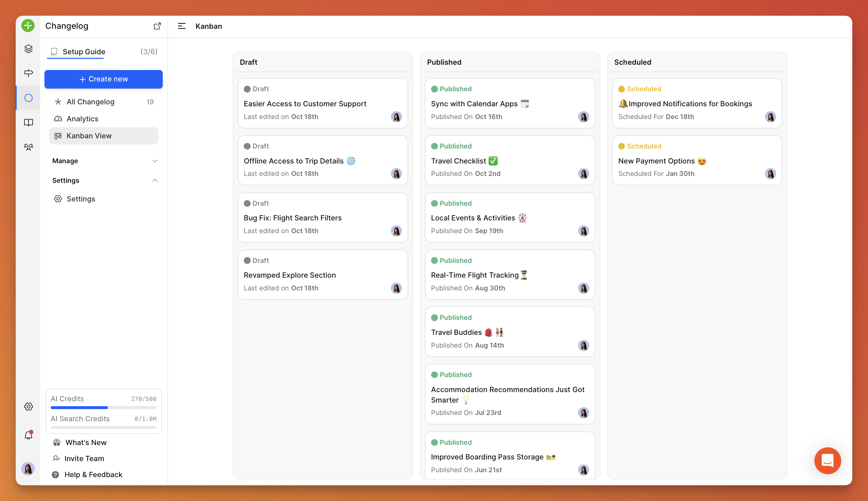Open the Accommodation Recommendations Just Got Smarter card

coord(510,394)
